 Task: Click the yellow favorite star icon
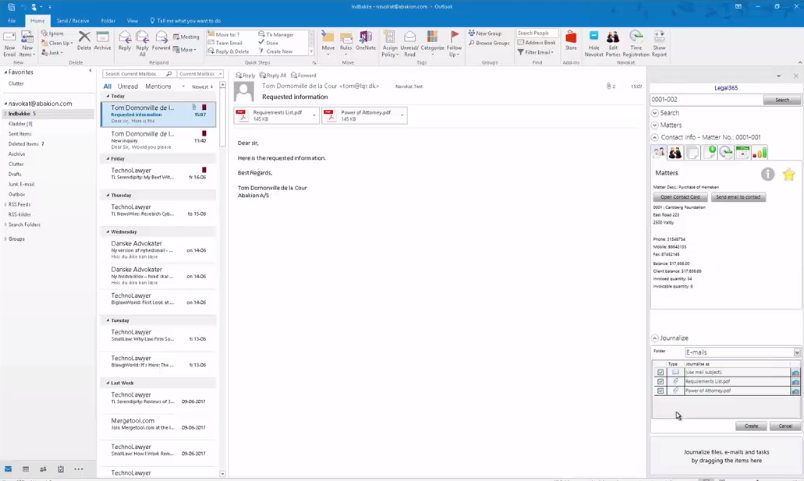point(789,174)
